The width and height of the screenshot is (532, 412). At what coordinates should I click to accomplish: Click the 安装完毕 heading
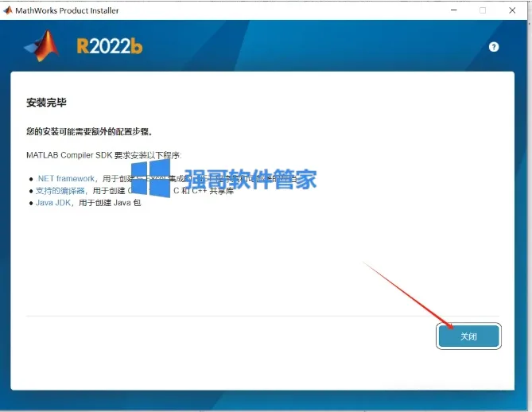(46, 102)
